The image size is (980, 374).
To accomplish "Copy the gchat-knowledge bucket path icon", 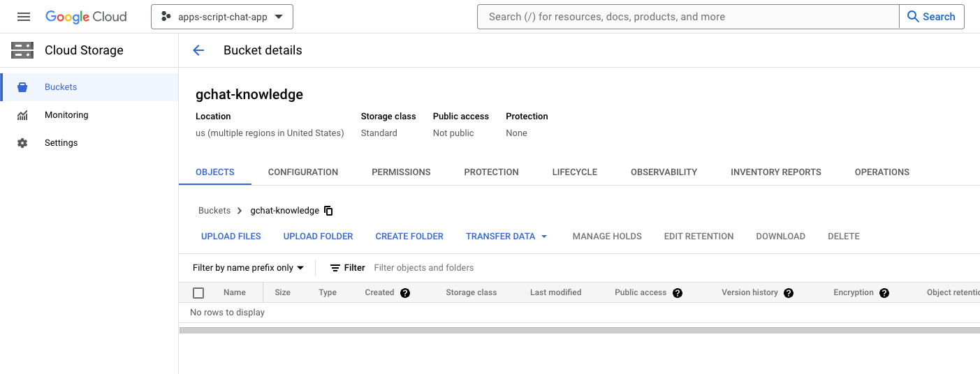I will pos(328,211).
